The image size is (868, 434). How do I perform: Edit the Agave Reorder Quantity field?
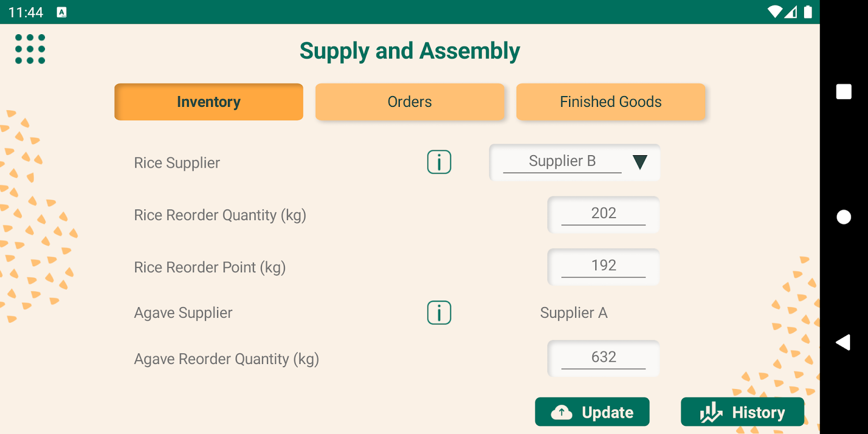click(603, 358)
